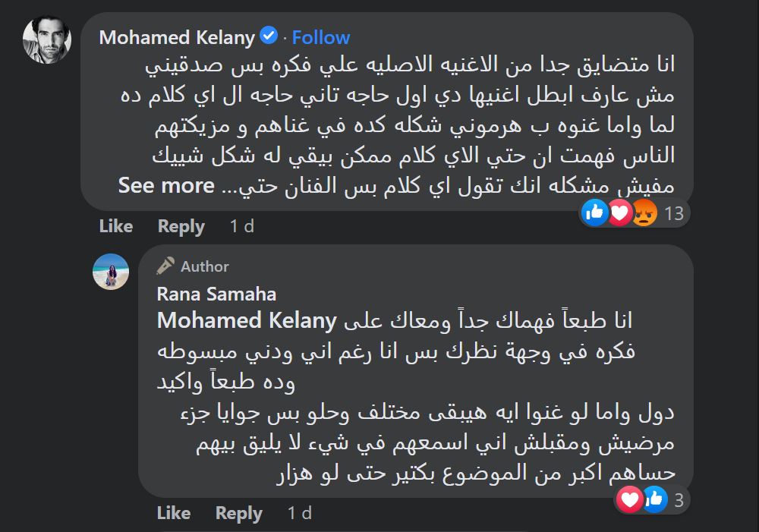759x532 pixels.
Task: Click the Mohamed Kelany commenter name
Action: tap(177, 37)
